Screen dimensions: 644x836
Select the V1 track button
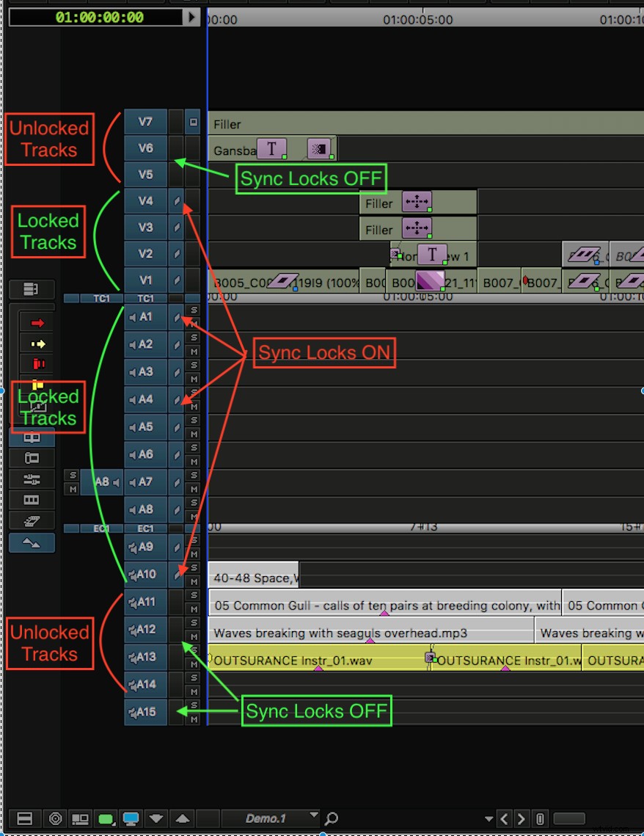[x=144, y=280]
